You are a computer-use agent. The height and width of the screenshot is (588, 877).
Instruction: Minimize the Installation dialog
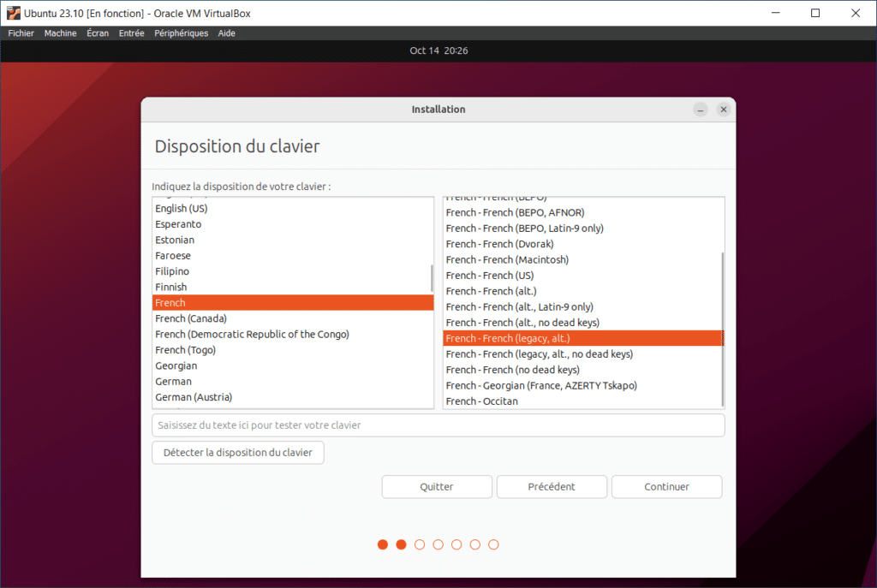point(701,110)
